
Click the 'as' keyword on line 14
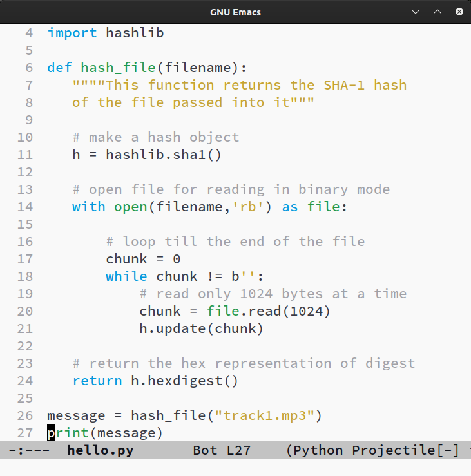coord(290,207)
